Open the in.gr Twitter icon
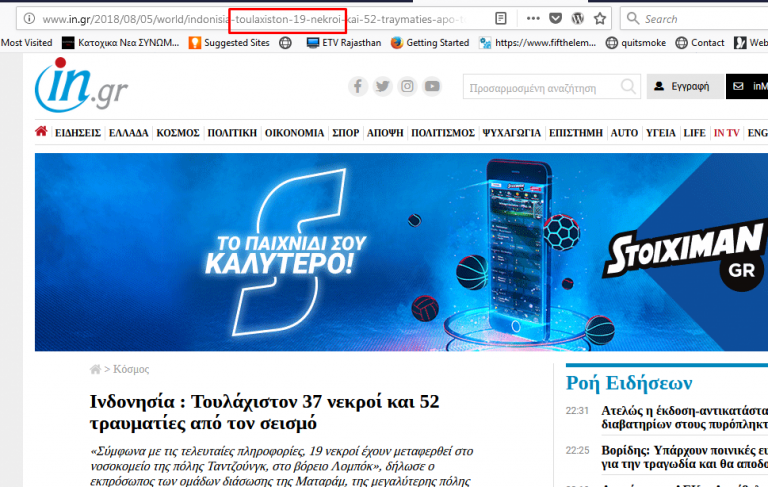The image size is (768, 487). point(383,86)
